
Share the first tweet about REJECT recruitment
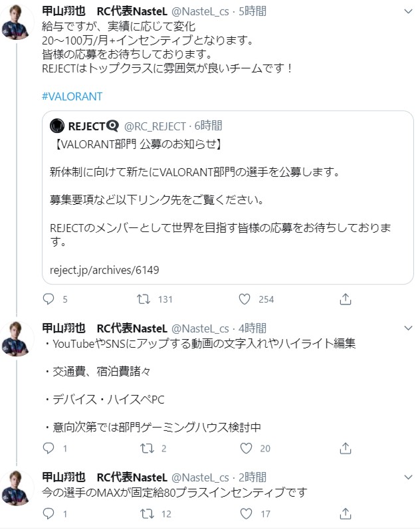pyautogui.click(x=345, y=299)
